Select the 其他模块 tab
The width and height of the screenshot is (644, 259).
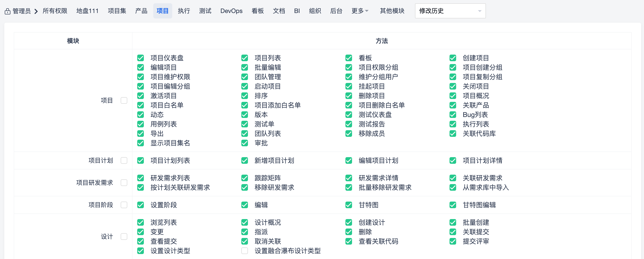point(392,11)
